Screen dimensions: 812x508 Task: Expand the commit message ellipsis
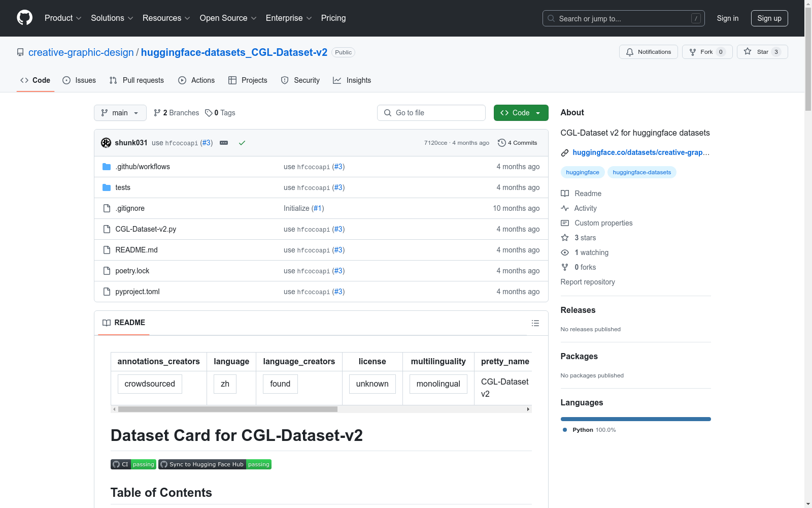224,143
